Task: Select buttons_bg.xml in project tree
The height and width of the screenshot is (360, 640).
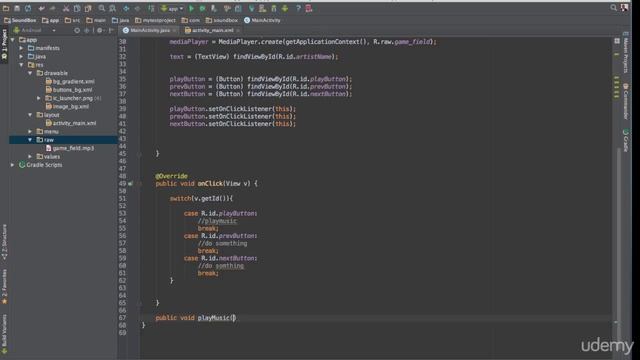Action: (x=69, y=90)
